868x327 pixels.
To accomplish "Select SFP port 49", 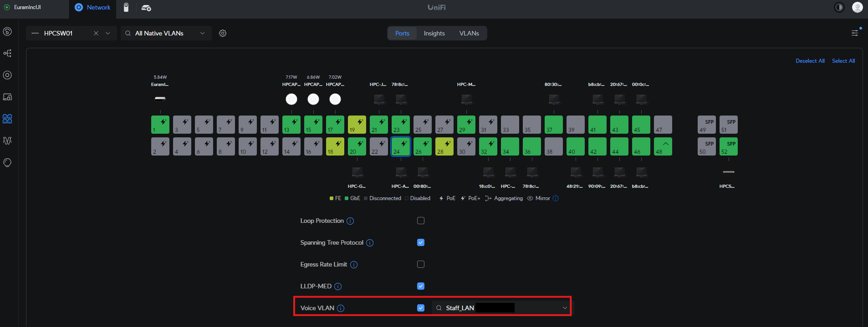I will [x=707, y=125].
